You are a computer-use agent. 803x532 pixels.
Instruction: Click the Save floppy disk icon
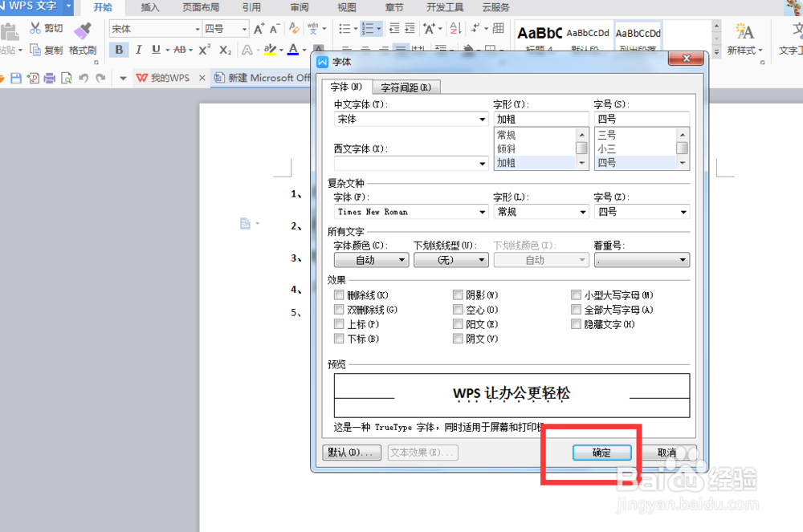click(16, 78)
